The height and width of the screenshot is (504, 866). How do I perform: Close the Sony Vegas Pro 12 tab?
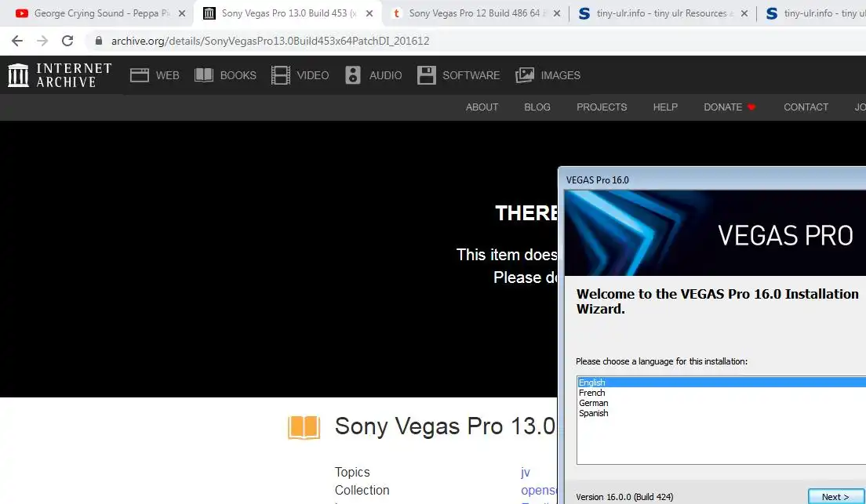point(557,13)
